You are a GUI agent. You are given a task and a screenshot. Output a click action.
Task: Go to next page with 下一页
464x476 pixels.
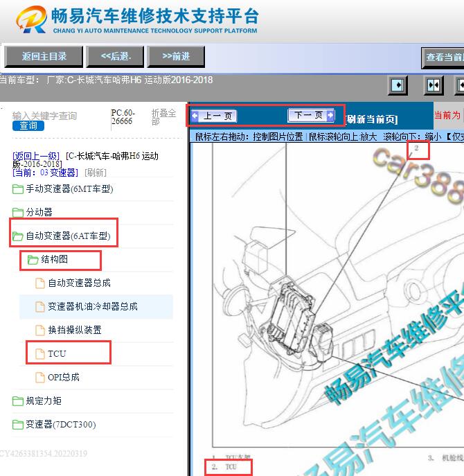311,115
